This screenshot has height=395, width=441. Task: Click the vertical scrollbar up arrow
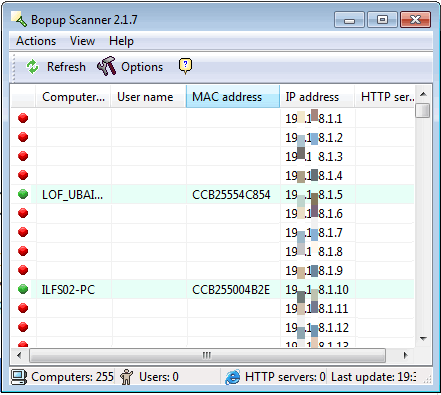[x=423, y=94]
